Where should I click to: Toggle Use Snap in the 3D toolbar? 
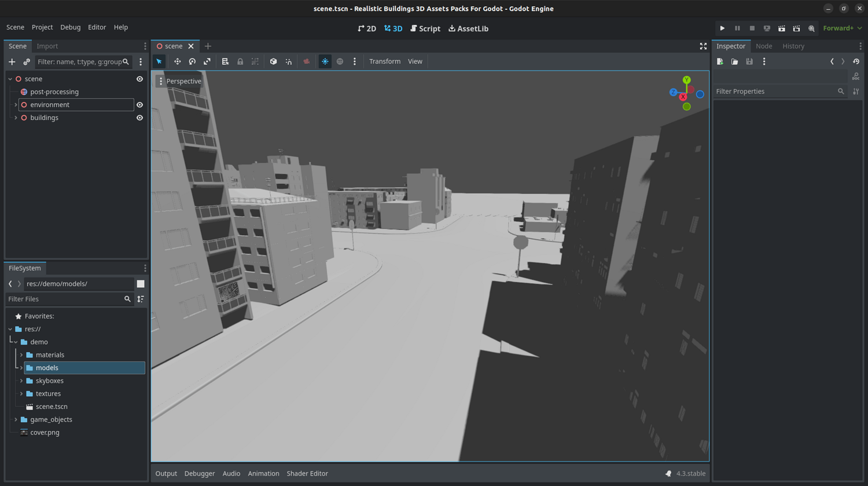[x=288, y=61]
